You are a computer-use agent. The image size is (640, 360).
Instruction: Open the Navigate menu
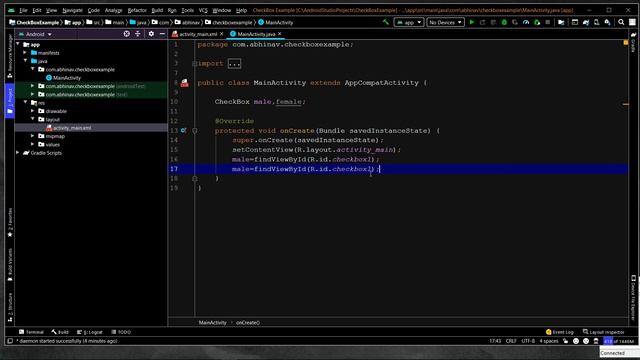click(x=72, y=10)
